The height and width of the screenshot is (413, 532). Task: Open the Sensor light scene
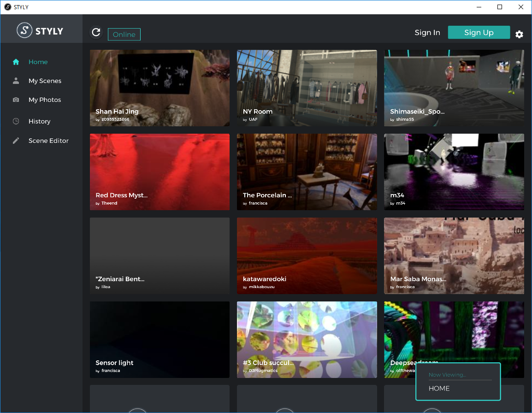[x=160, y=339]
